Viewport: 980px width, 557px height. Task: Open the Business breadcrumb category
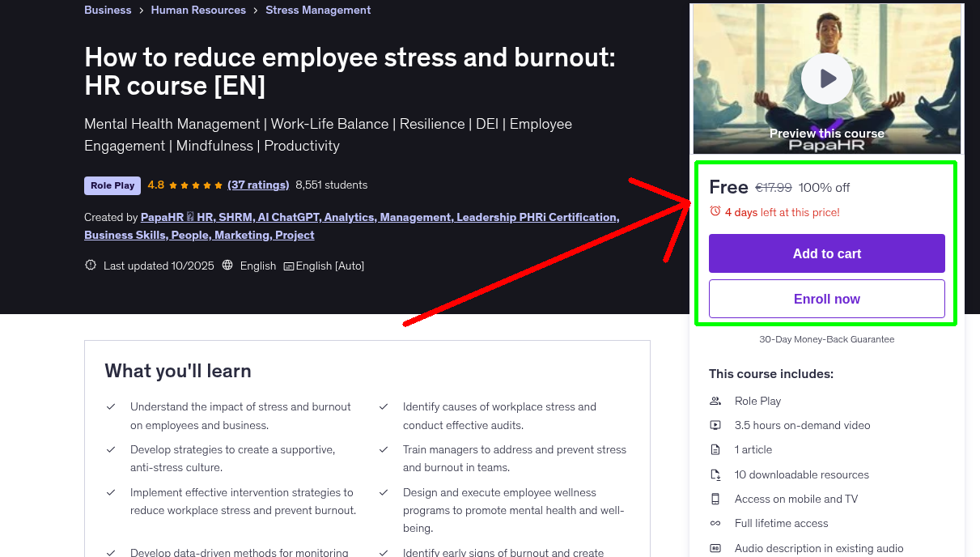point(108,10)
